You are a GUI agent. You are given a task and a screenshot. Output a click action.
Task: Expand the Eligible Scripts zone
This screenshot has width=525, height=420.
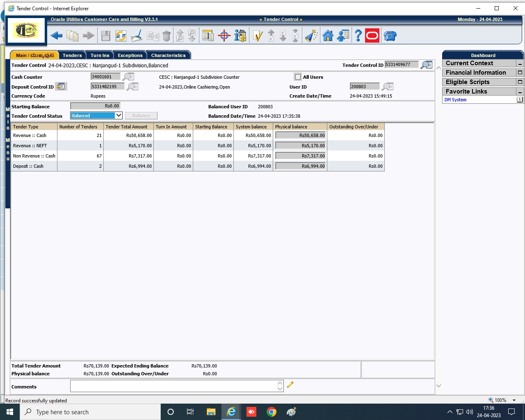520,82
